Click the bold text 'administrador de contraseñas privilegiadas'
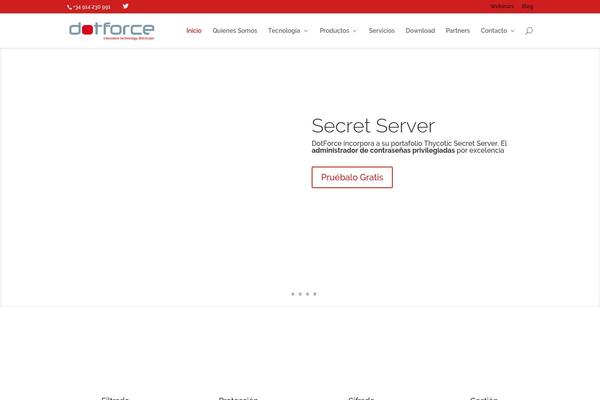This screenshot has width=600, height=400. tap(383, 150)
